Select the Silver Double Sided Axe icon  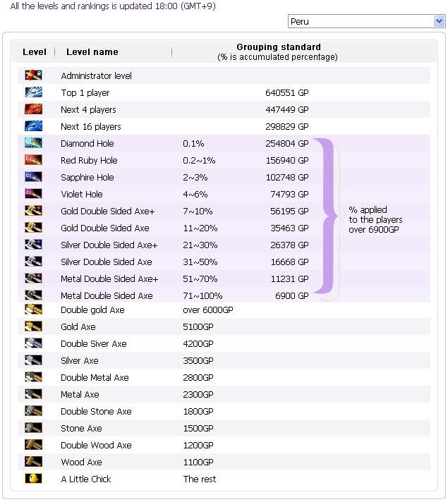[x=33, y=262]
